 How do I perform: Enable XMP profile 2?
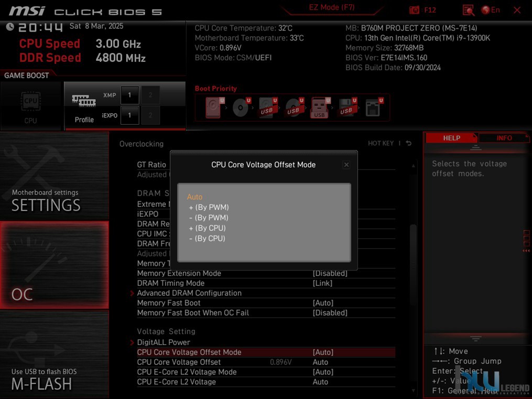click(x=150, y=95)
